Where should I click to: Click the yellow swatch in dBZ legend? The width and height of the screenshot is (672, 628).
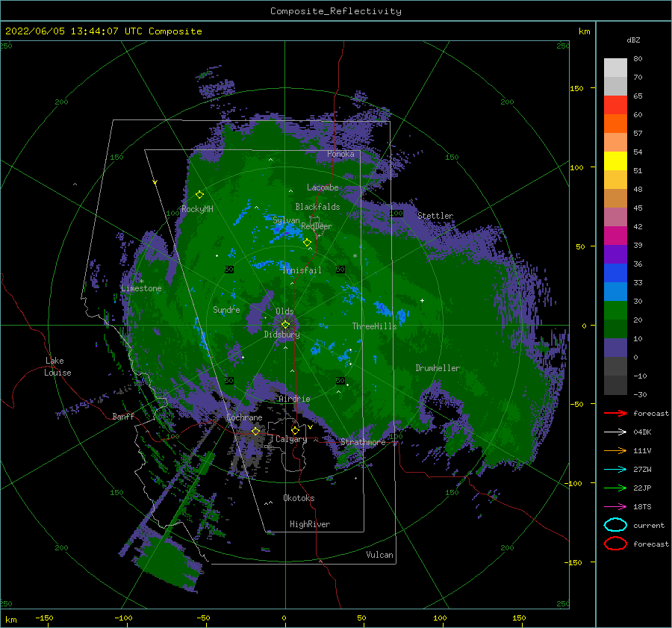[615, 161]
